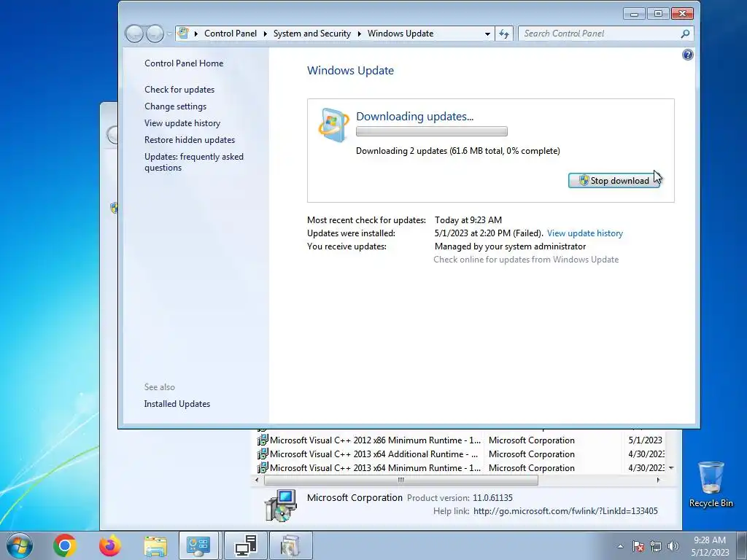Open Check for updates in sidebar
The image size is (747, 560).
click(x=179, y=90)
